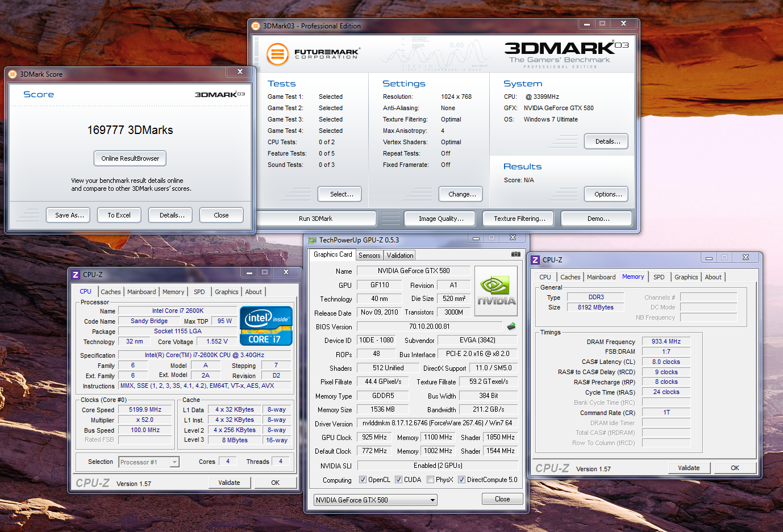Click the System Details button in 3DMark03
The height and width of the screenshot is (532, 783).
(x=607, y=141)
